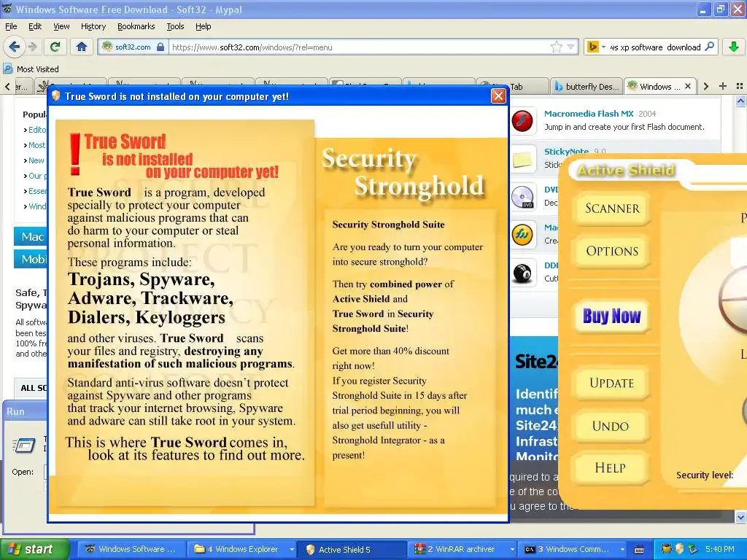Screen dimensions: 747x560
Task: Click the 8-ball pool game icon
Action: (522, 273)
